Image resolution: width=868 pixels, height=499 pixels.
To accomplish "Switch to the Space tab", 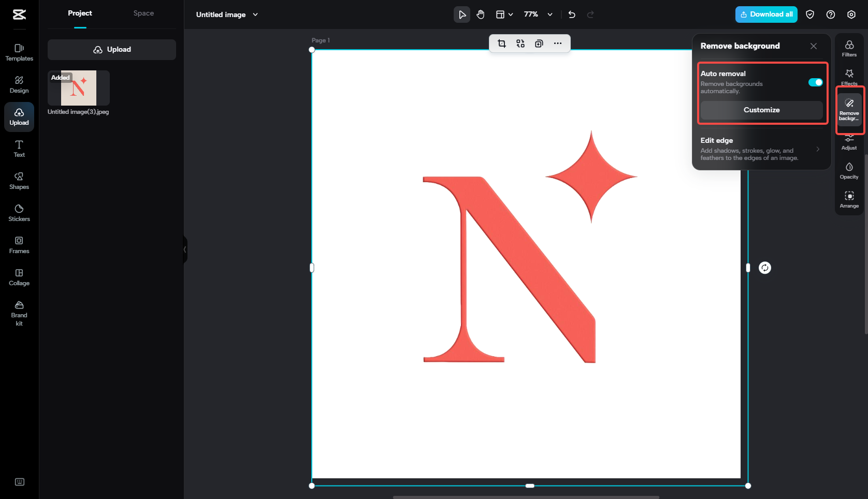I will (x=143, y=13).
